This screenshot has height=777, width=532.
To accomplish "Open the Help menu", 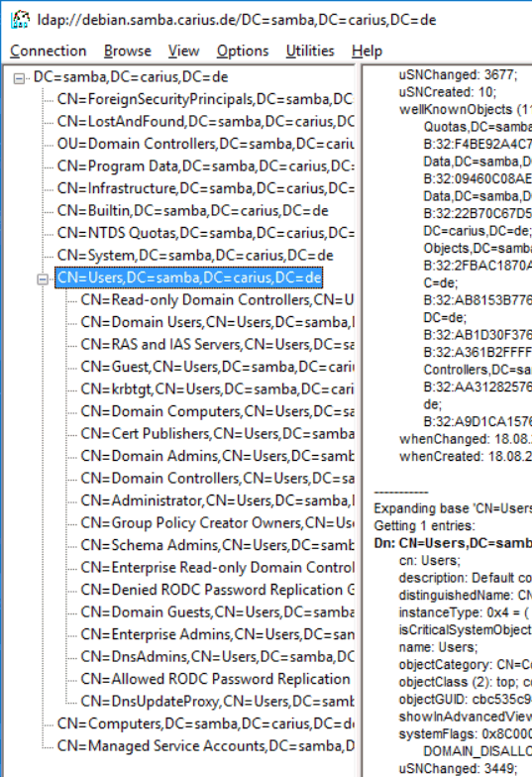I will point(367,52).
